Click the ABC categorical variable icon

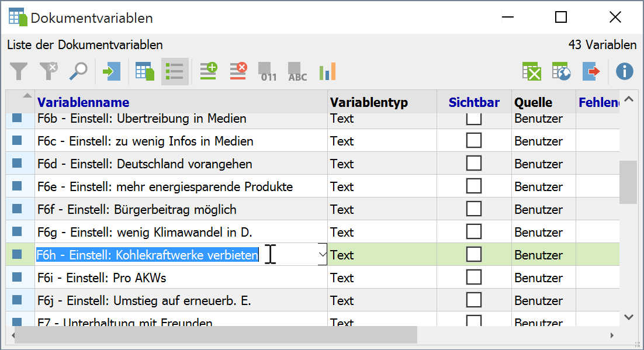297,71
